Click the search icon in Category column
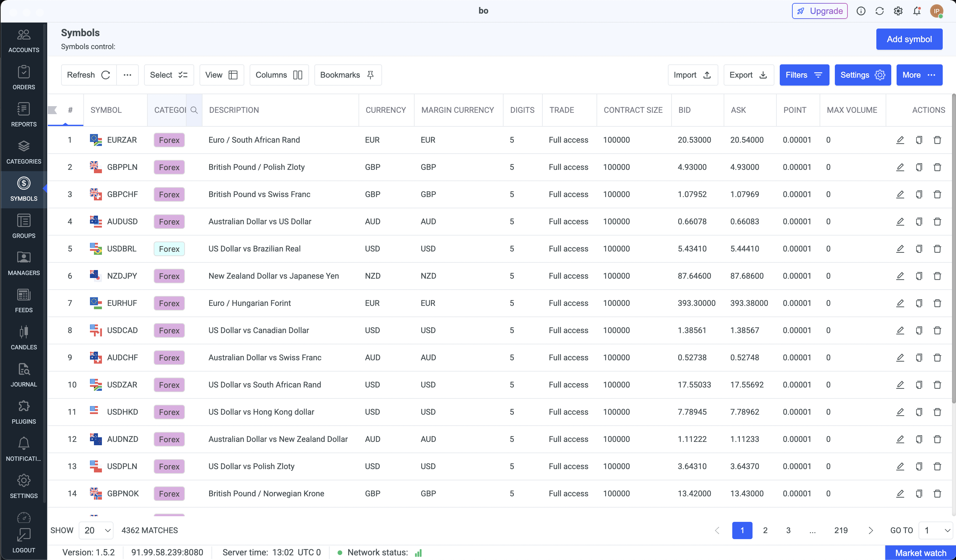The height and width of the screenshot is (560, 956). 194,110
